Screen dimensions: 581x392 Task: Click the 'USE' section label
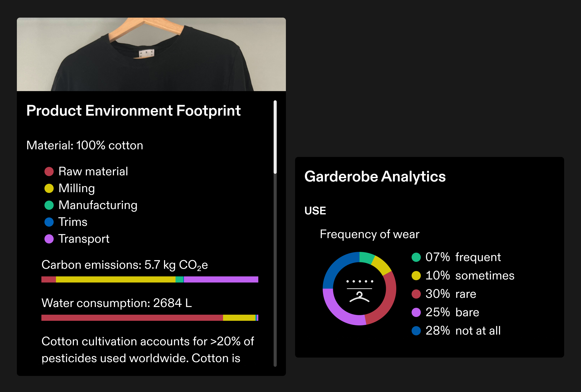pos(315,211)
